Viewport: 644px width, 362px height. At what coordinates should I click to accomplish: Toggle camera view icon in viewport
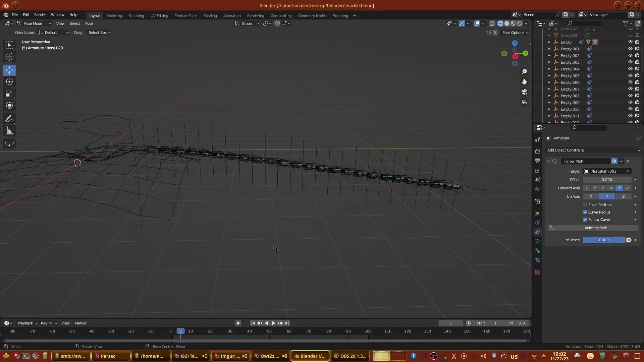click(524, 92)
